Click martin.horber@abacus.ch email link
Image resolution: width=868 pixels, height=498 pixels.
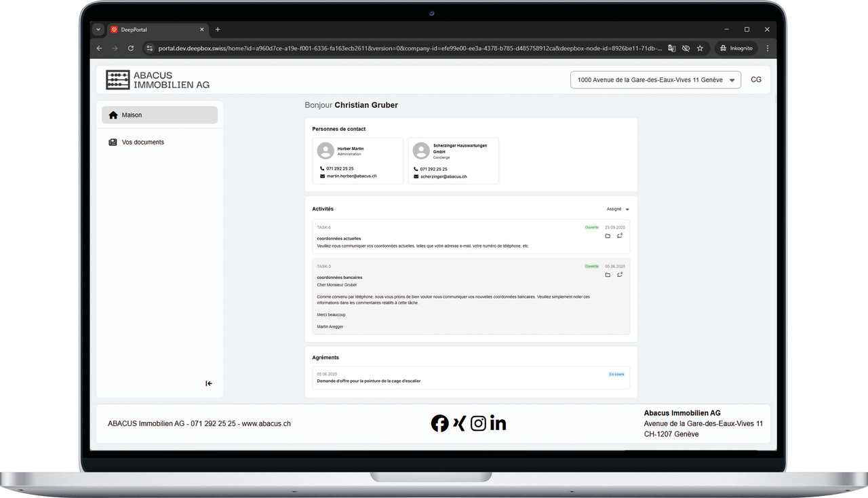[x=351, y=176]
